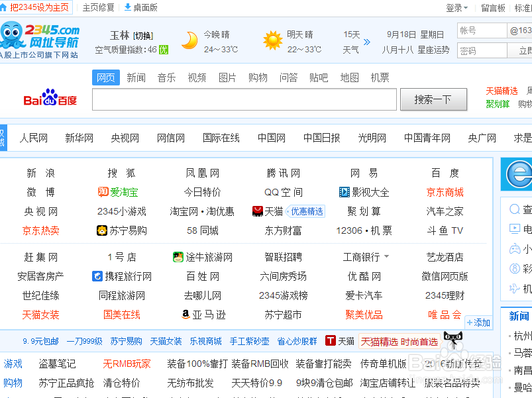
Task: Click the large blue browser e icon
Action: click(x=519, y=175)
